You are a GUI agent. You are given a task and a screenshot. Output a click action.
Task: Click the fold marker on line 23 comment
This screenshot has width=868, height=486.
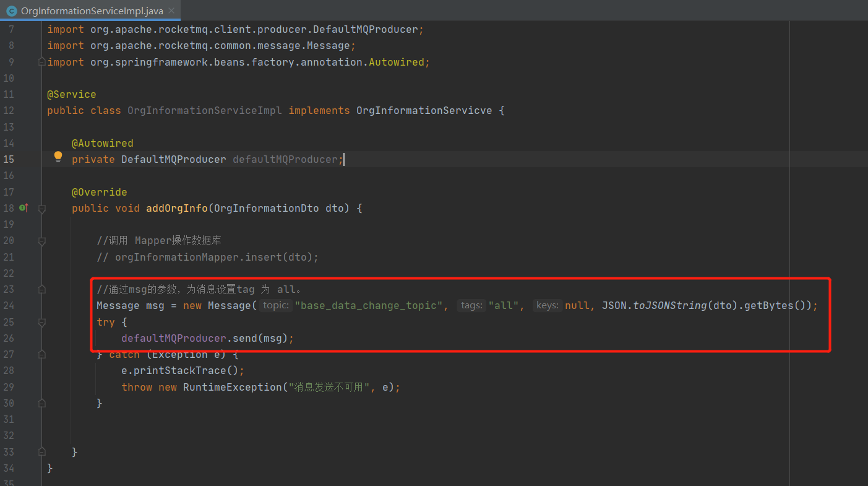[42, 289]
